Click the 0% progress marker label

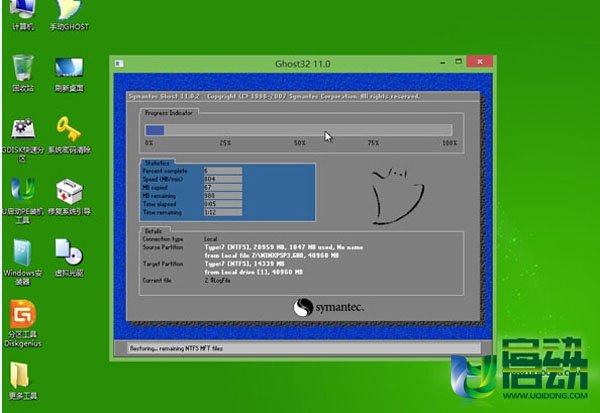pos(149,143)
